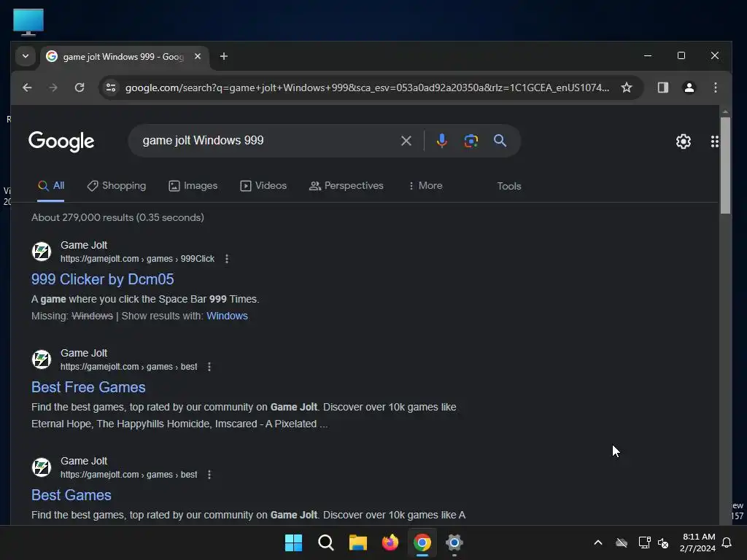Open Google quick settings gear

(683, 141)
